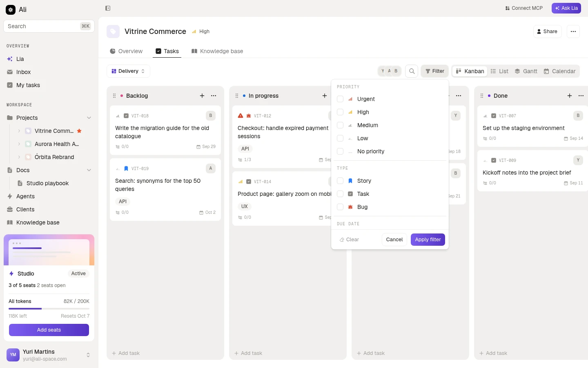The height and width of the screenshot is (368, 588).
Task: Open the Knowledge base tab
Action: tap(217, 51)
